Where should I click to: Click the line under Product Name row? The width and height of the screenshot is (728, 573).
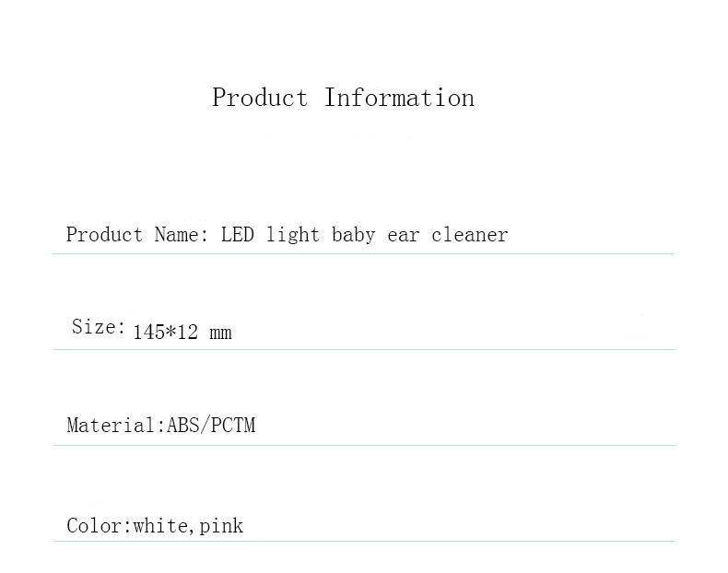click(x=363, y=253)
